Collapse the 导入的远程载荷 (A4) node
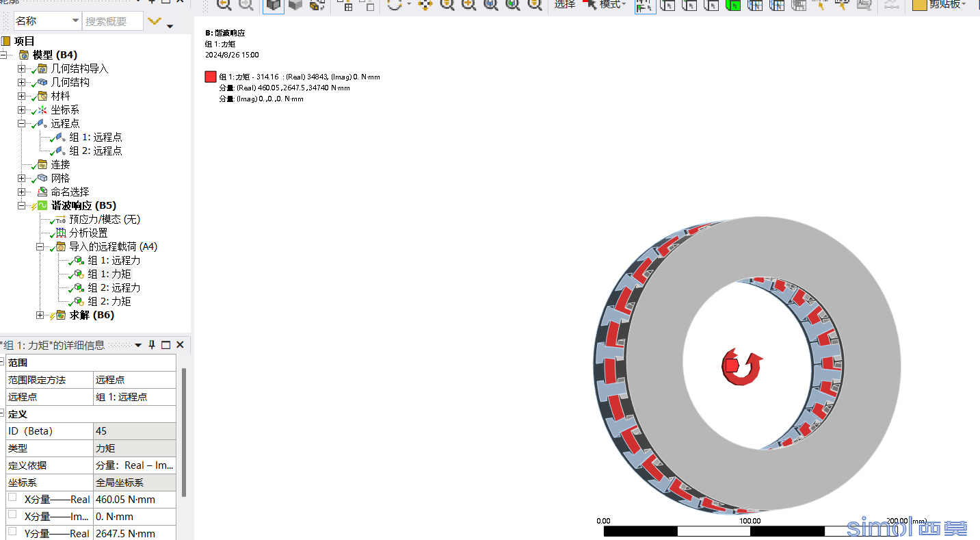The image size is (980, 540). click(x=40, y=246)
